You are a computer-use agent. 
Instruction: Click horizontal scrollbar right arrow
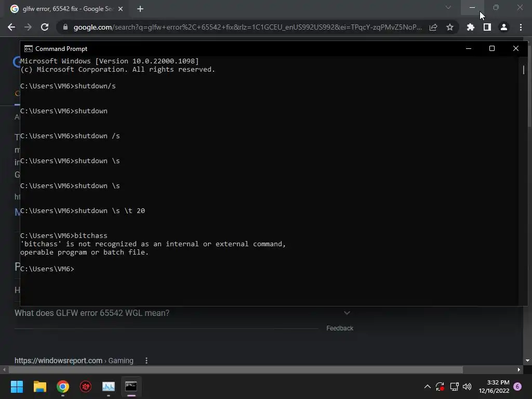[x=519, y=369]
